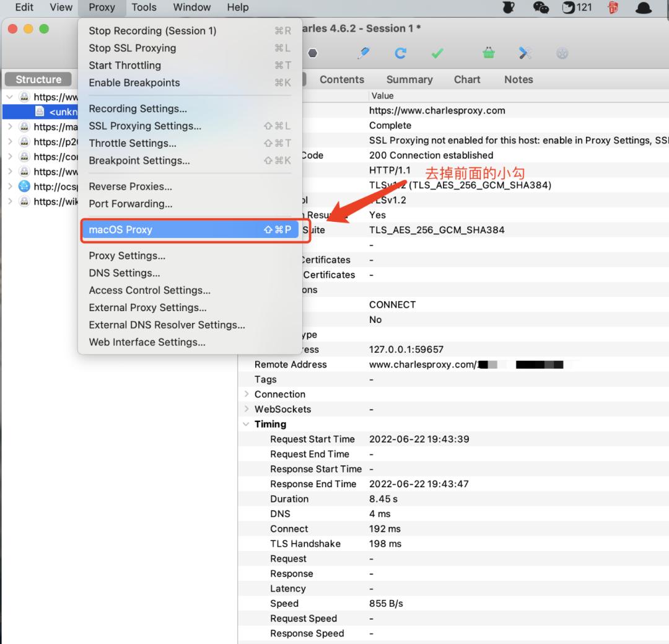Viewport: 669px width, 644px height.
Task: Open the Window menu
Action: click(191, 7)
